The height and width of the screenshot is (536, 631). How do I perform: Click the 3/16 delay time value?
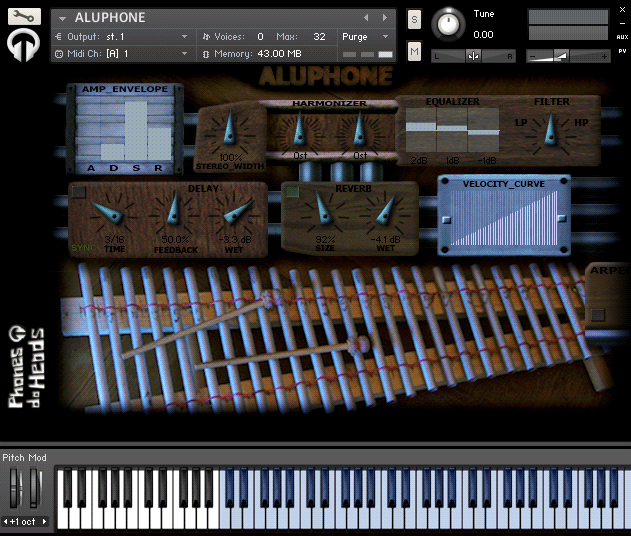114,239
